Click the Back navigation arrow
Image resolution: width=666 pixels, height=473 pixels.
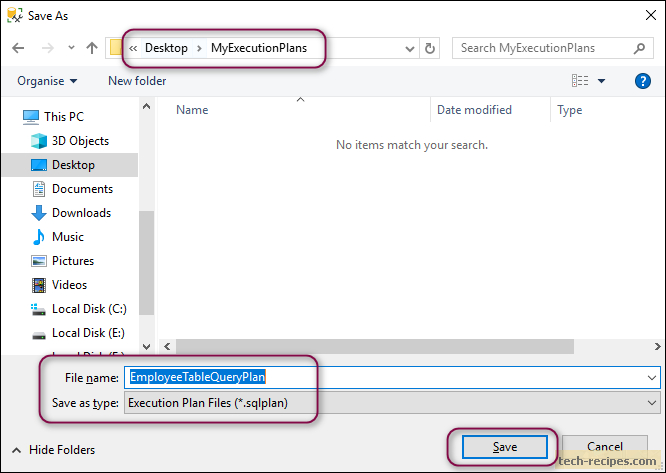18,48
